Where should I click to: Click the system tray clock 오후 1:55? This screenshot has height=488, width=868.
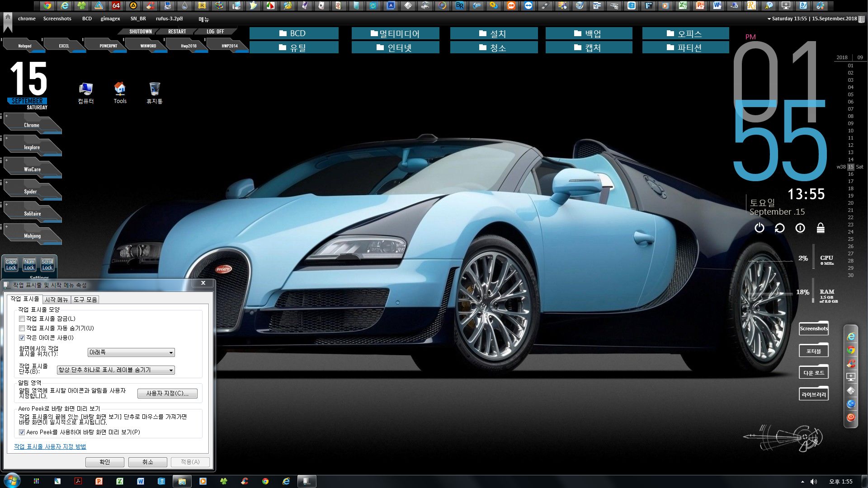click(x=840, y=482)
